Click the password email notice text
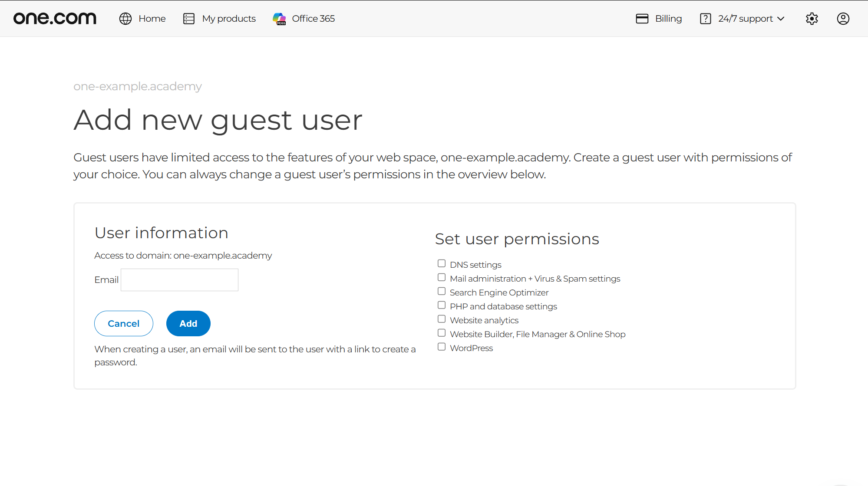 (255, 356)
